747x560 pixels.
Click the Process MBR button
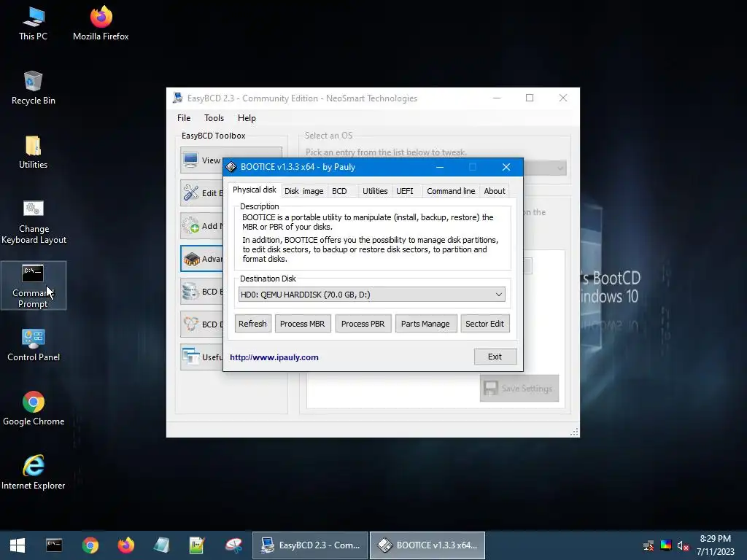click(303, 324)
